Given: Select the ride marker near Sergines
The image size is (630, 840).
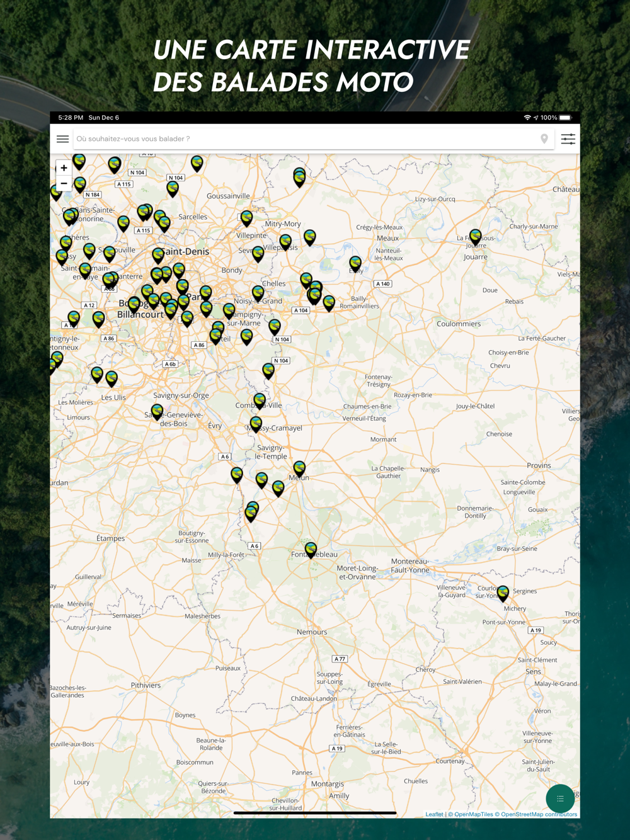Looking at the screenshot, I should 503,593.
